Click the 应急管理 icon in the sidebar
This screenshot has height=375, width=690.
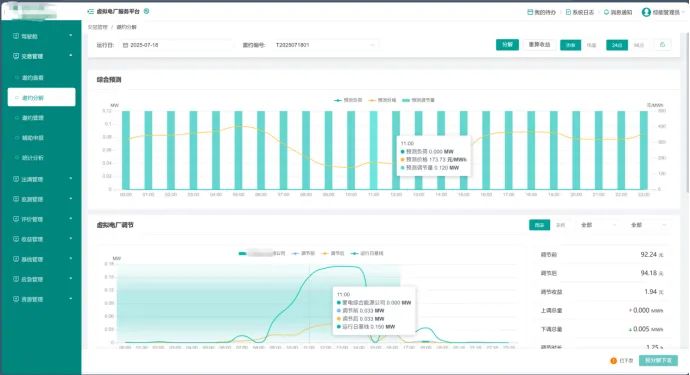click(x=16, y=279)
